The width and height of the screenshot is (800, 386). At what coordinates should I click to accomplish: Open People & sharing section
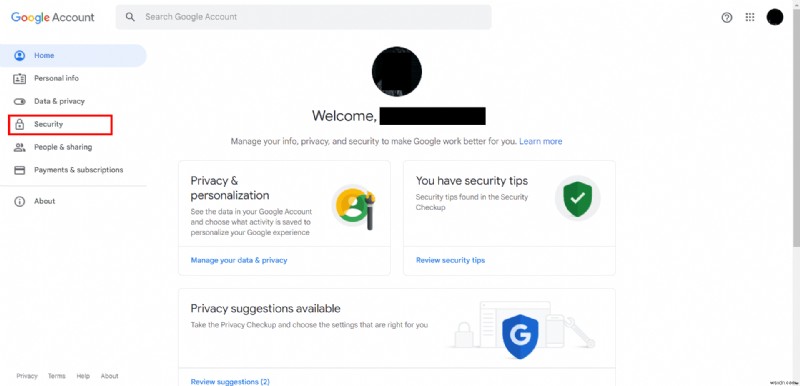tap(63, 147)
